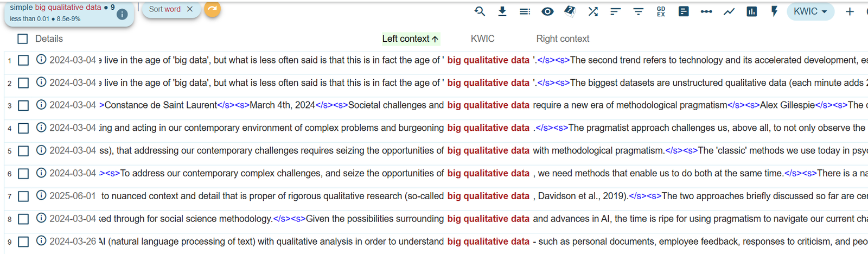The image size is (868, 254).
Task: Click the lightning bolt icon
Action: (774, 11)
